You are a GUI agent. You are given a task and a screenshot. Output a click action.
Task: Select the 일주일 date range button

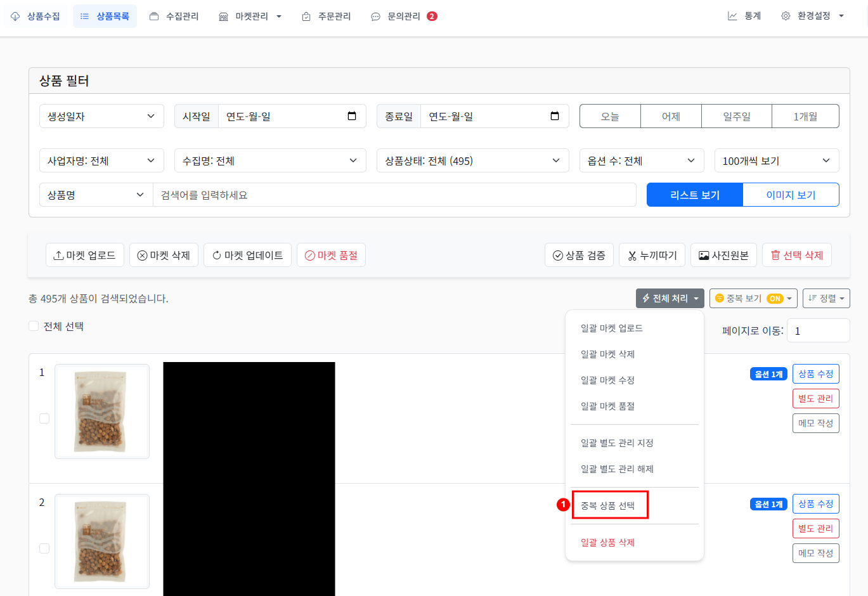click(x=737, y=116)
